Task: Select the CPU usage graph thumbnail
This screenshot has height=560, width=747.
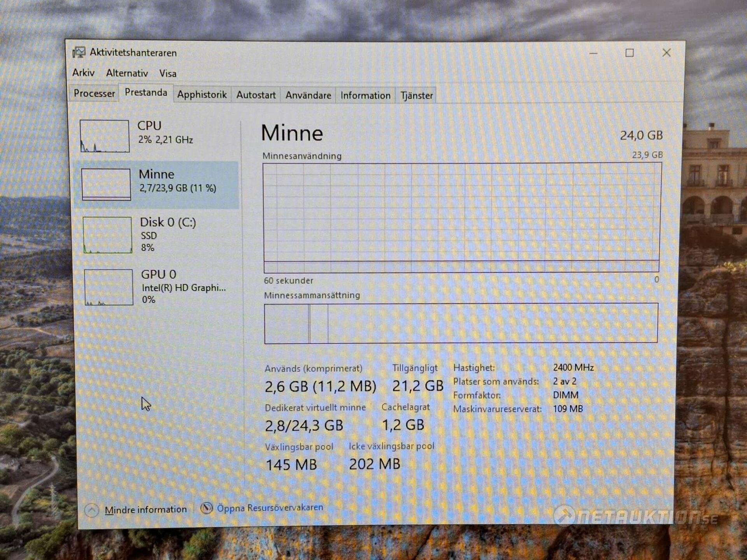Action: [x=105, y=136]
